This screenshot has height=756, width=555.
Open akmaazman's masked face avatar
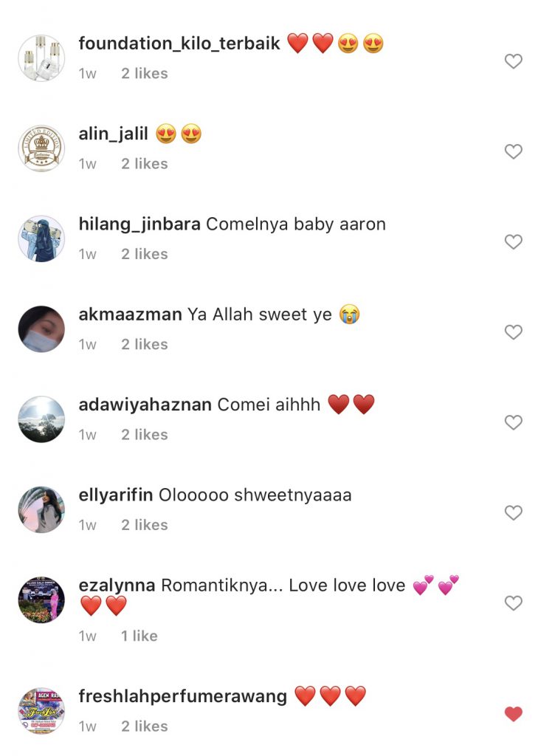pyautogui.click(x=41, y=329)
